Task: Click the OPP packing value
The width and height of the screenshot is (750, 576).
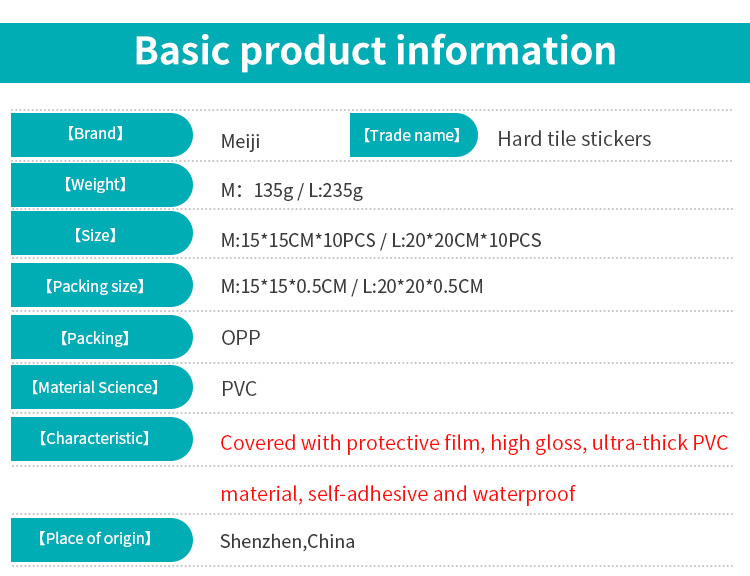Action: pyautogui.click(x=241, y=338)
